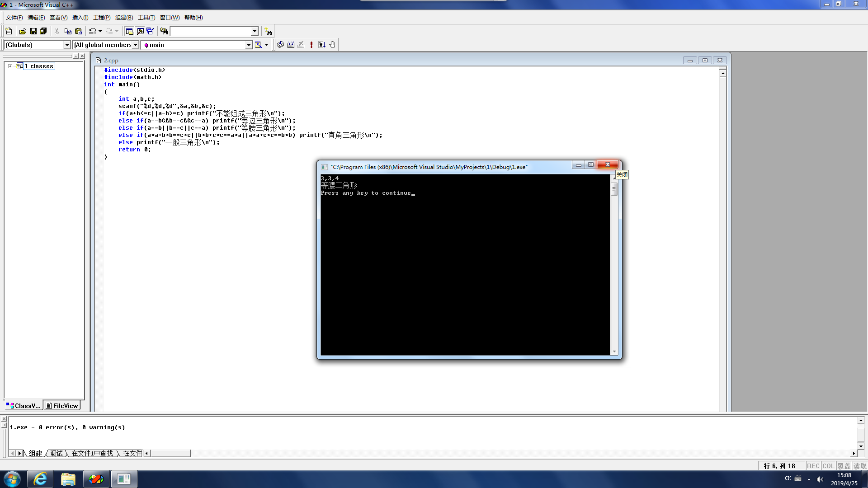868x488 pixels.
Task: Switch to the FileView tab
Action: [x=62, y=406]
